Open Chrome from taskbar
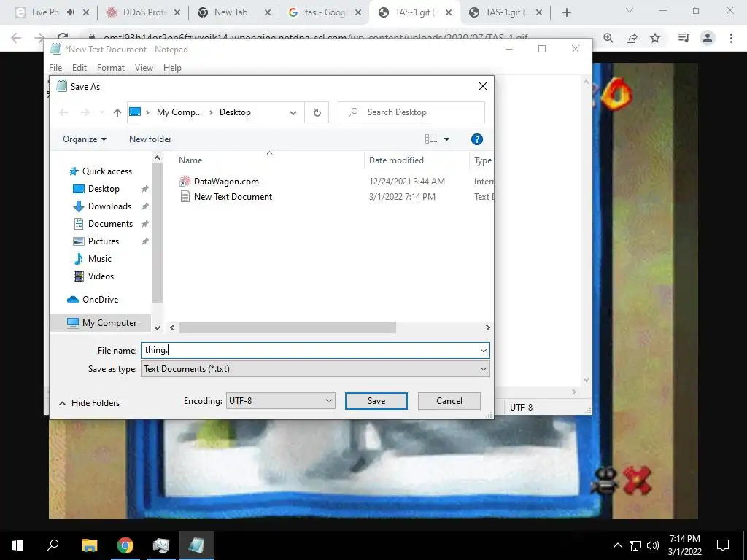The width and height of the screenshot is (747, 560). pyautogui.click(x=125, y=545)
